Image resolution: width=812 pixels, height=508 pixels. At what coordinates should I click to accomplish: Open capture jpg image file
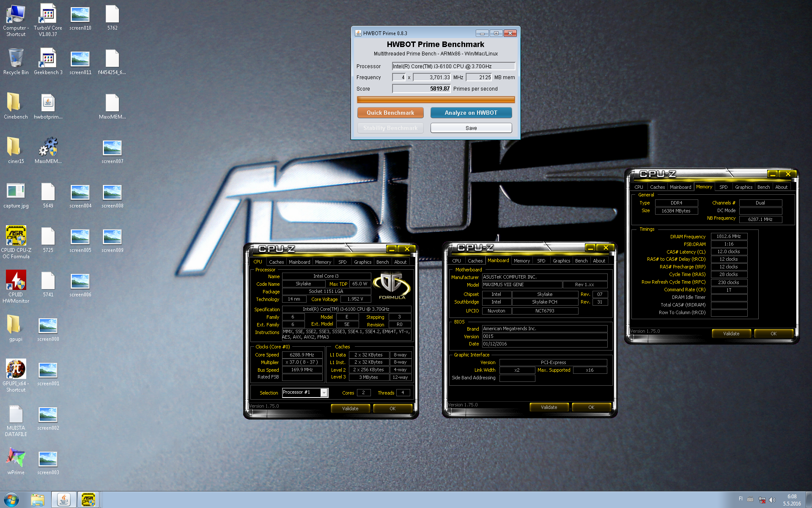coord(16,195)
